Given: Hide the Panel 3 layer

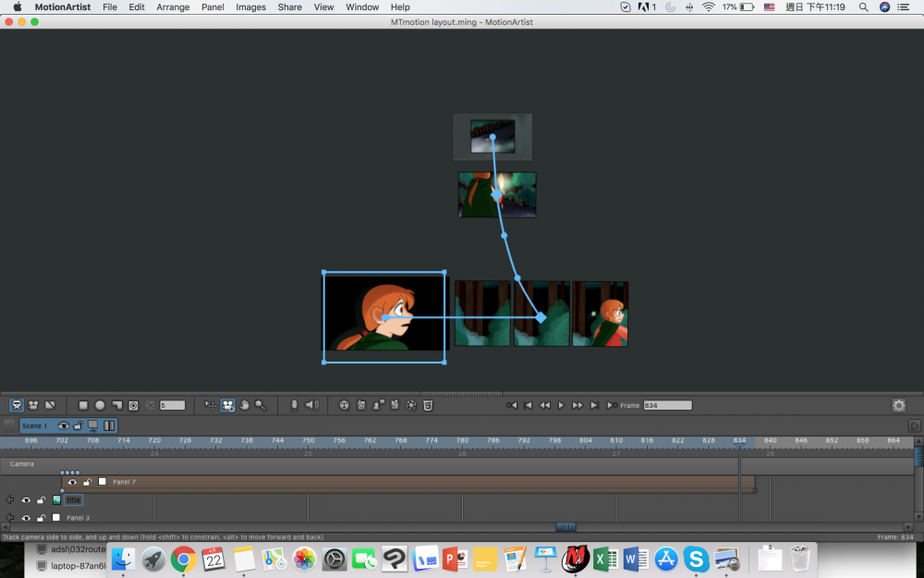Looking at the screenshot, I should tap(26, 518).
